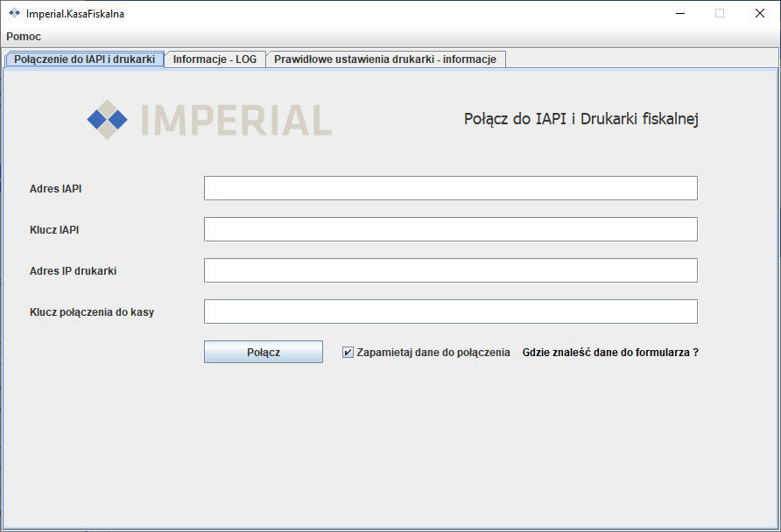The width and height of the screenshot is (781, 532).
Task: Click the Imperial app icon in title bar
Action: tap(14, 13)
